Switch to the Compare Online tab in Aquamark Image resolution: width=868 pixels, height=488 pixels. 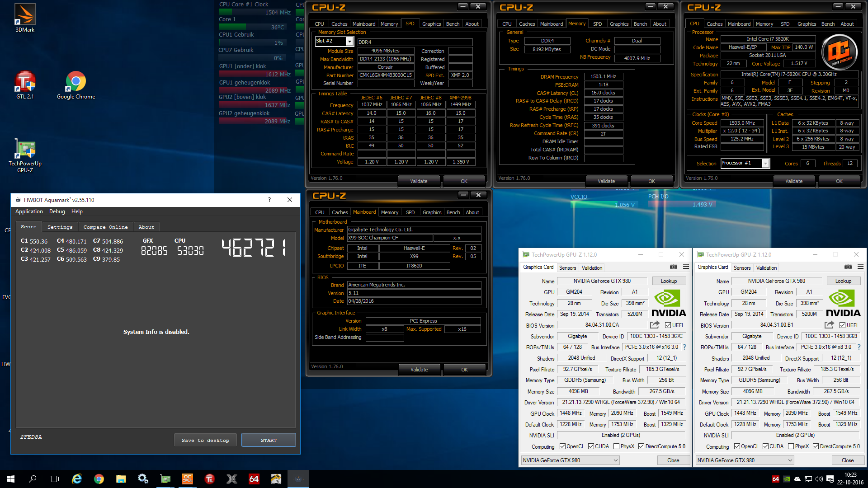point(105,227)
